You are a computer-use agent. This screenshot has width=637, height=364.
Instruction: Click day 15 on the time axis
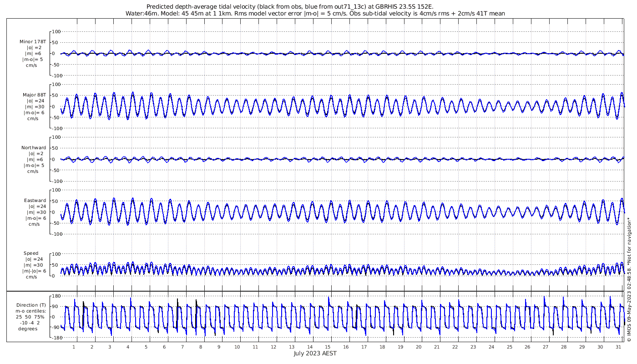pos(328,347)
